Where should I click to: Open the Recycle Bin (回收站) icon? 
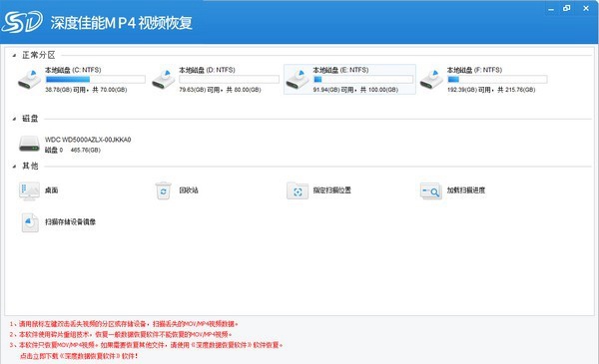pyautogui.click(x=164, y=190)
